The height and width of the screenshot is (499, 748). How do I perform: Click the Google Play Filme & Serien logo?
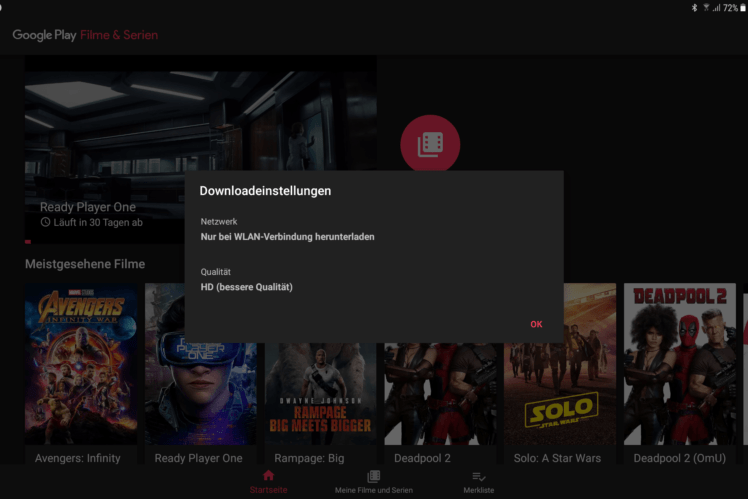point(85,35)
